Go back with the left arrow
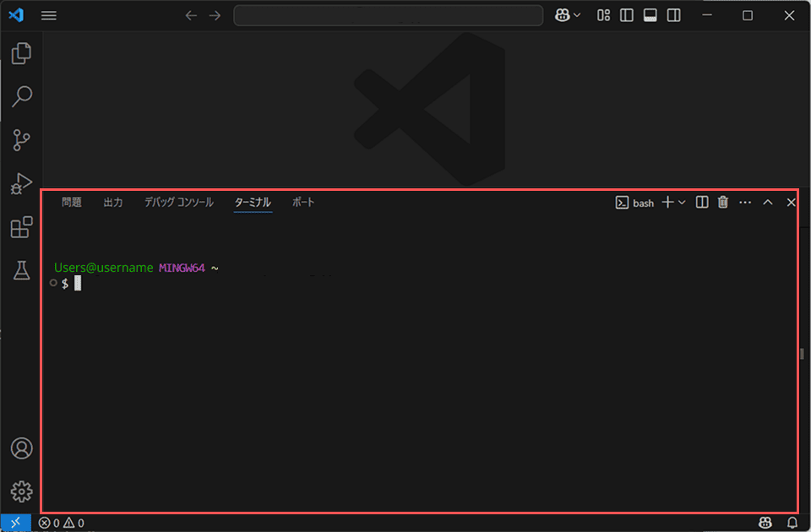This screenshot has width=811, height=532. 191,15
